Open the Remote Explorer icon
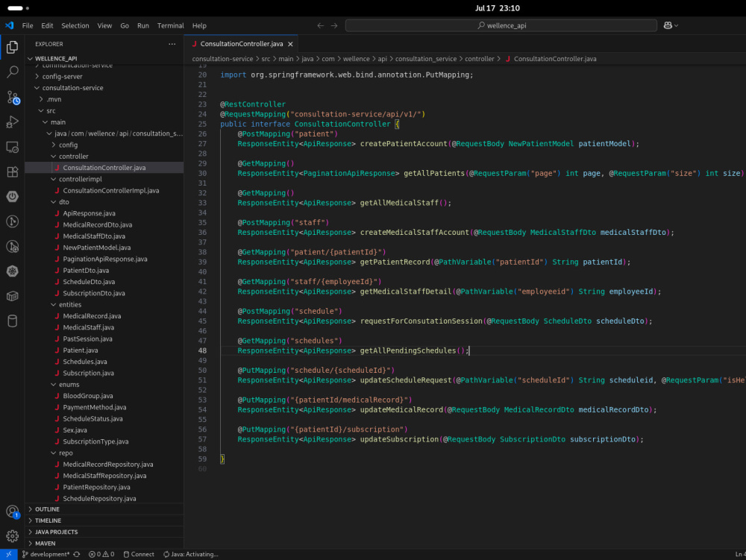The width and height of the screenshot is (746, 560). click(x=13, y=147)
